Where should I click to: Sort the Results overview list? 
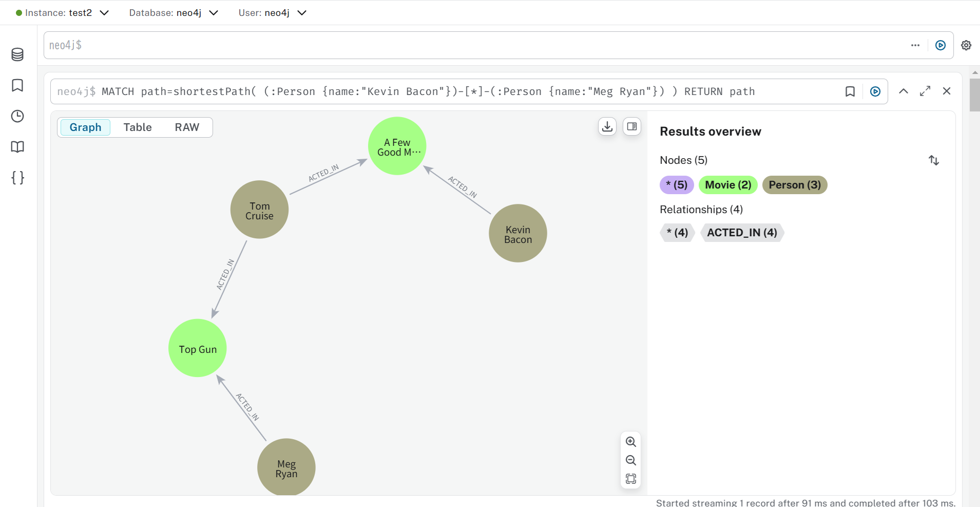pyautogui.click(x=934, y=160)
